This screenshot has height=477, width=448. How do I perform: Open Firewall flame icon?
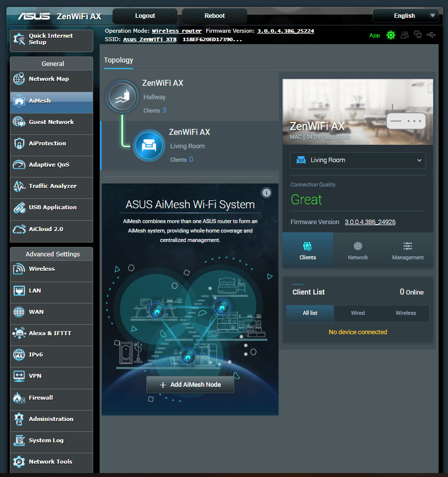(19, 398)
